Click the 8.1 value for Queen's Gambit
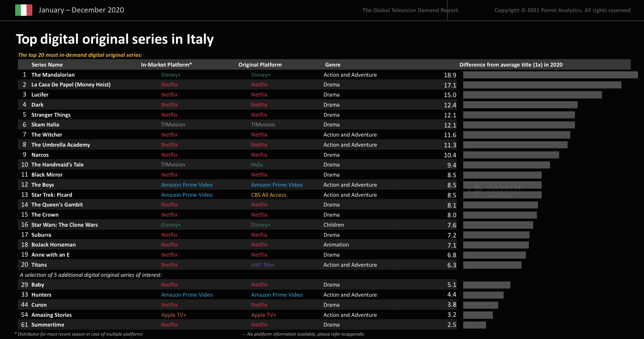Image resolution: width=644 pixels, height=339 pixels. pos(452,205)
